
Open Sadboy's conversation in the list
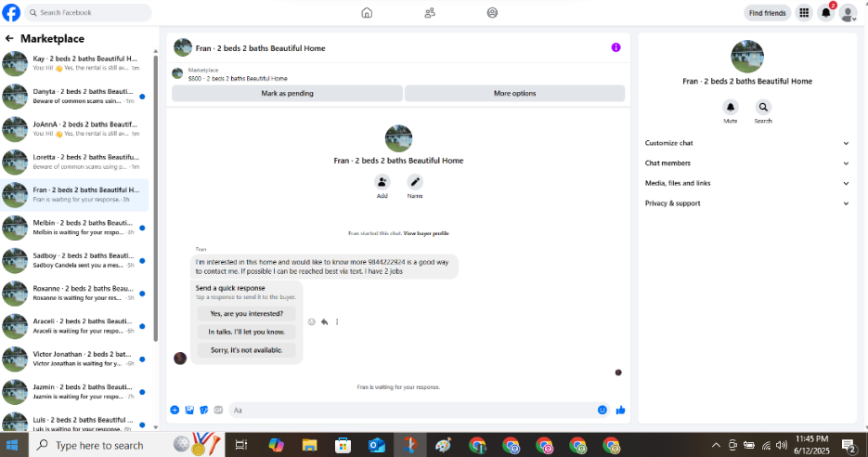[x=75, y=260]
